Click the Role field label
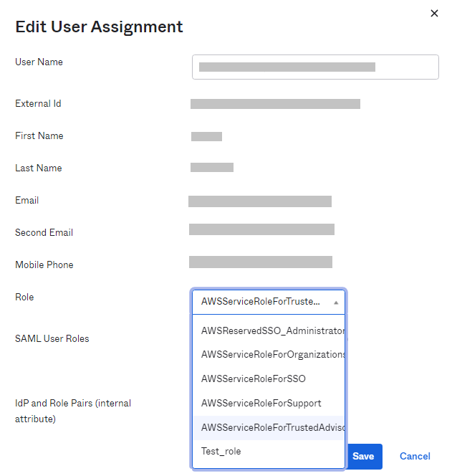This screenshot has height=476, width=452. 24,297
